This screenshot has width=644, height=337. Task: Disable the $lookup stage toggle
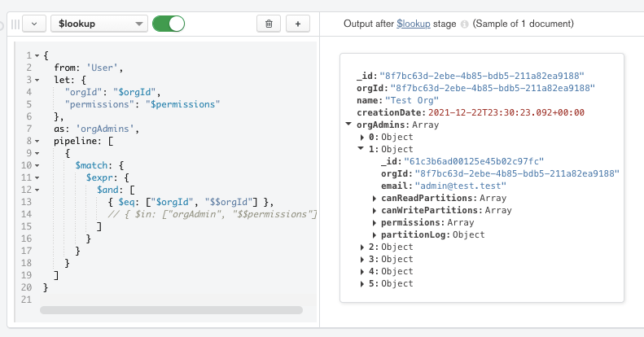pos(169,24)
